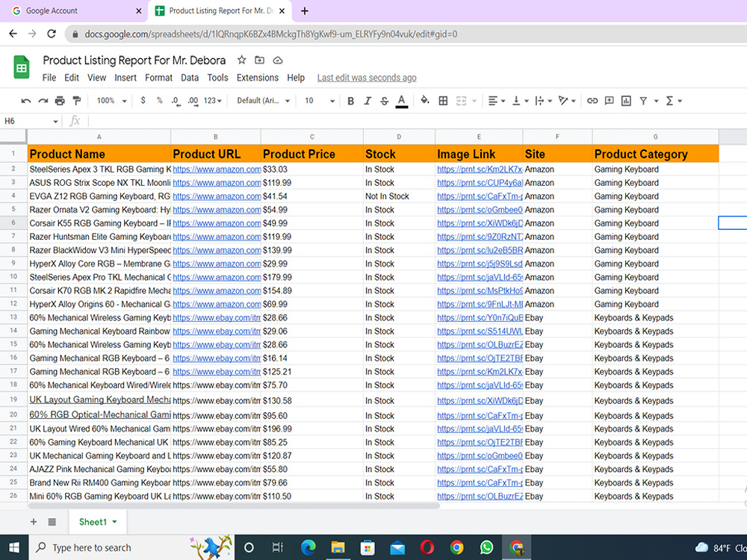Click the Move to folder icon

tap(259, 60)
